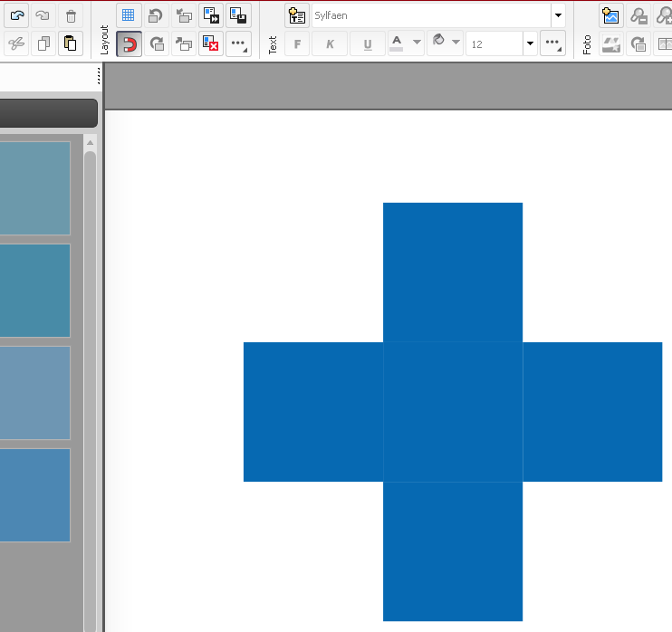The width and height of the screenshot is (672, 632).
Task: Click the clipboard paste icon
Action: (x=71, y=43)
